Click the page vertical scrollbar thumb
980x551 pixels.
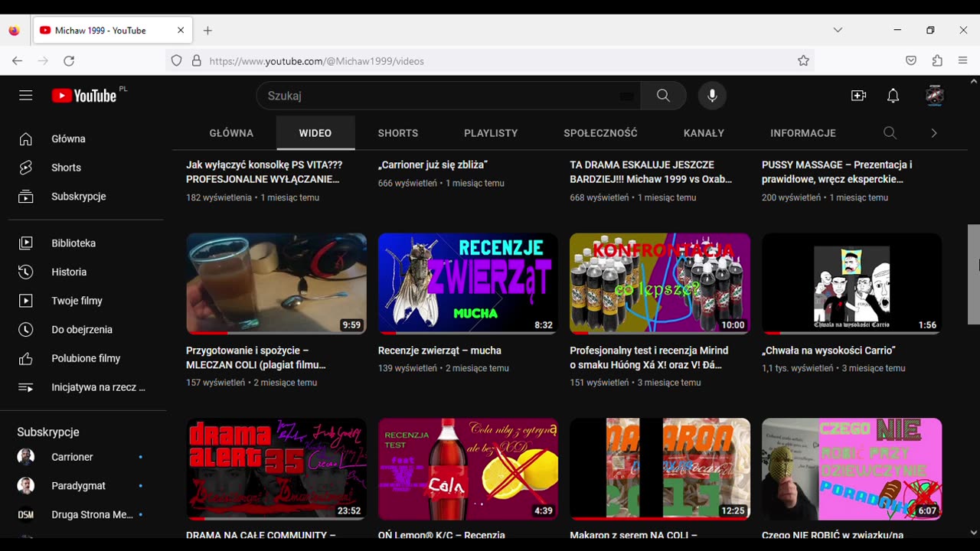(974, 274)
